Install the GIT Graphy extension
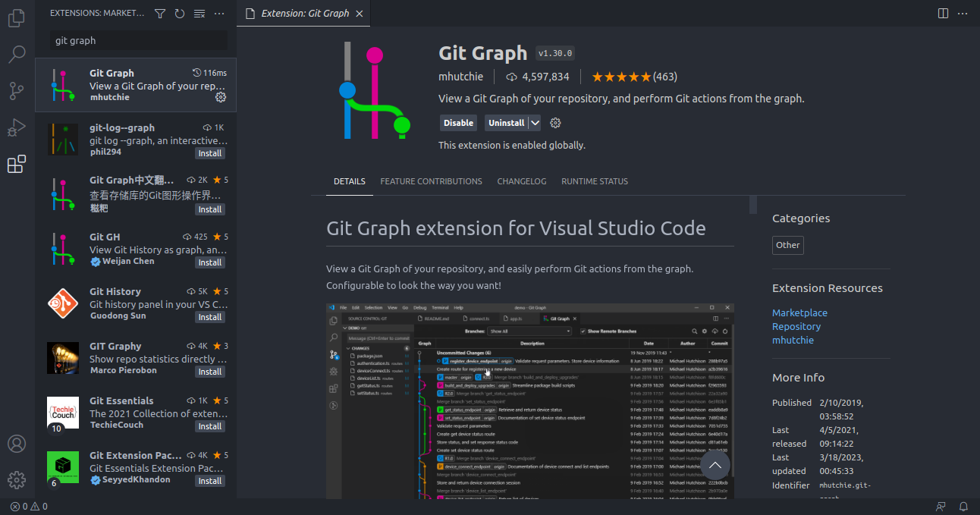Screen dimensions: 980x515 tap(210, 372)
